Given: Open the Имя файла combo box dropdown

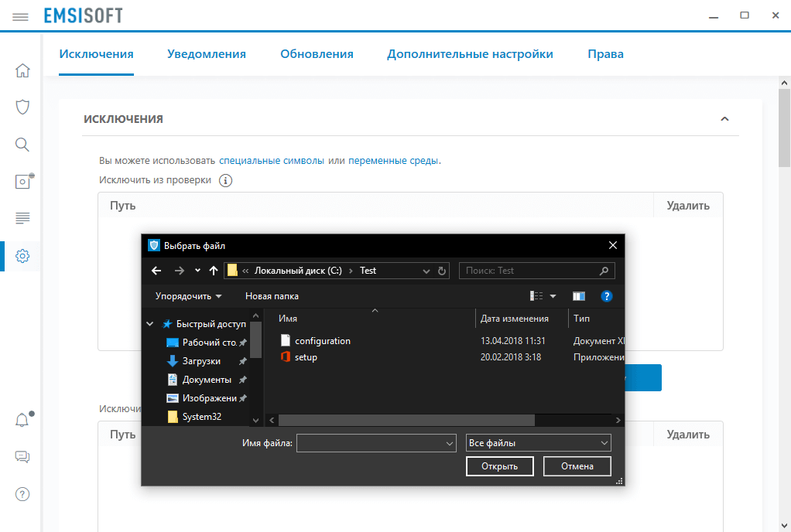Looking at the screenshot, I should [x=450, y=443].
